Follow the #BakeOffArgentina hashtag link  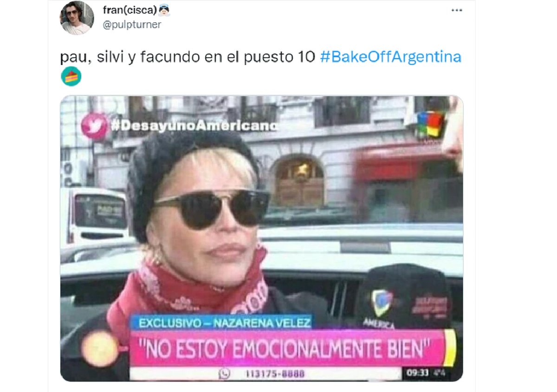tap(391, 57)
